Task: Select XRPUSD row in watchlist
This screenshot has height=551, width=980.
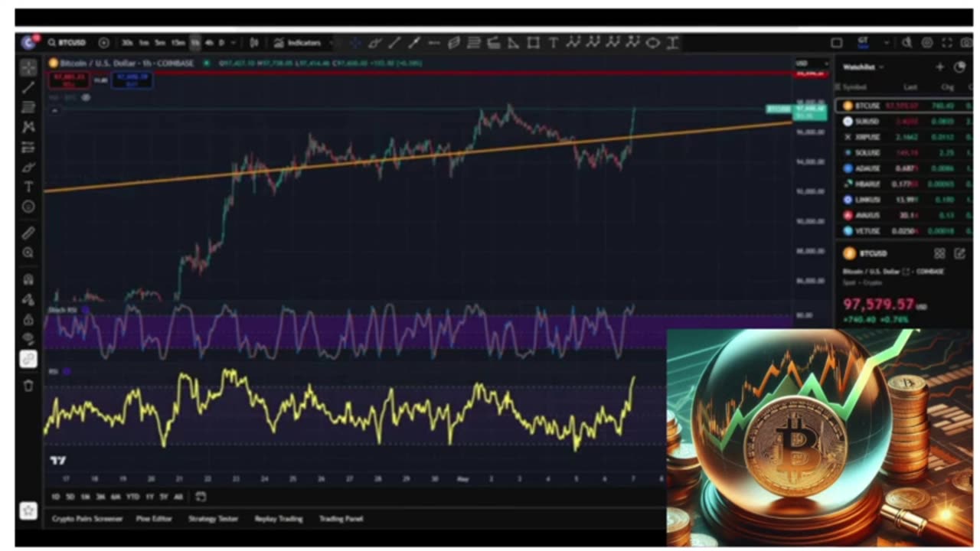Action: [x=904, y=137]
